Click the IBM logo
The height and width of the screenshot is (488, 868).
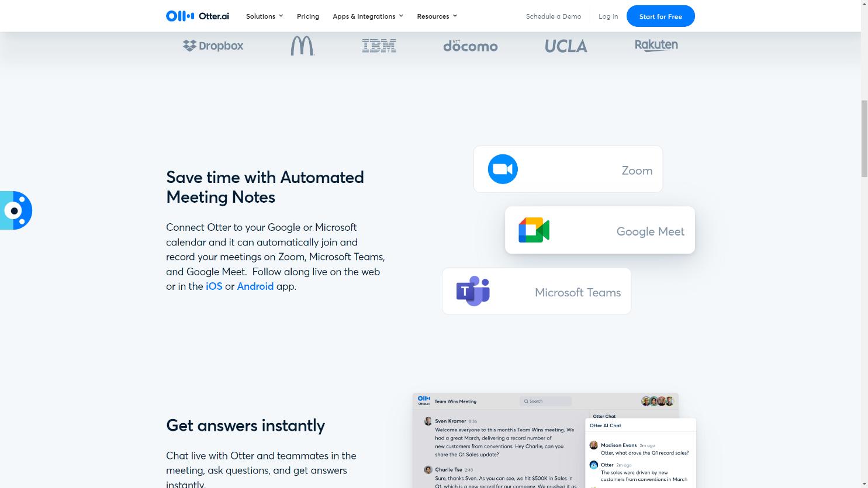pos(379,46)
